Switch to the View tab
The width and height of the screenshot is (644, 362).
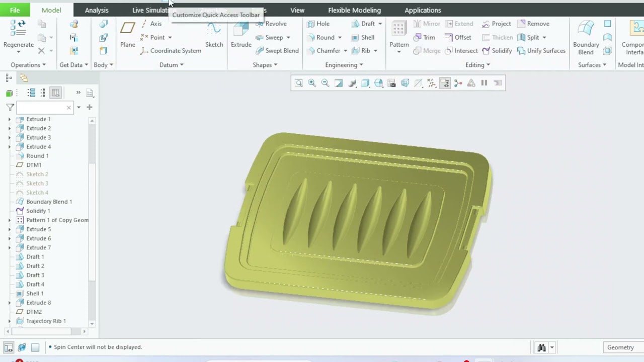(297, 10)
